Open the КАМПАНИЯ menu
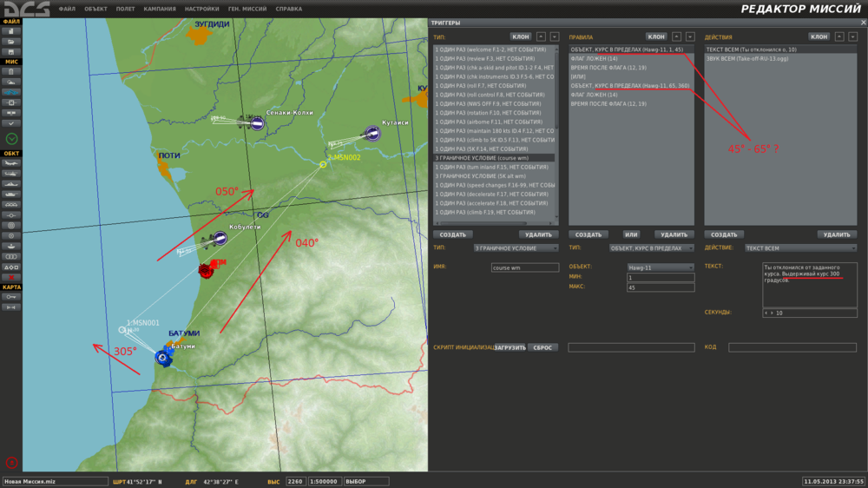Viewport: 868px width, 488px height. pyautogui.click(x=160, y=9)
